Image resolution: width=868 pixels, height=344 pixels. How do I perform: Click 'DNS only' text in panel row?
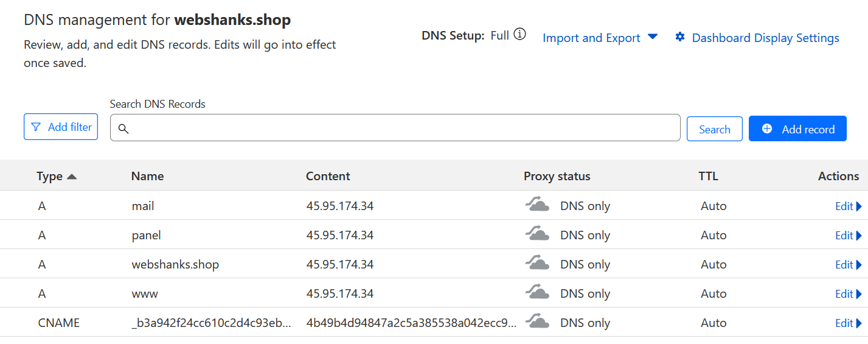pyautogui.click(x=585, y=235)
